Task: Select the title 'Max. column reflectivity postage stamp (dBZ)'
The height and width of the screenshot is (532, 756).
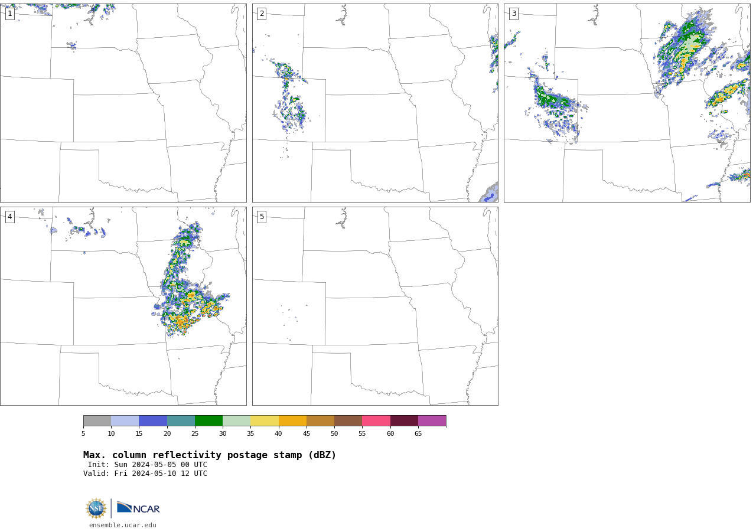Action: pyautogui.click(x=210, y=455)
